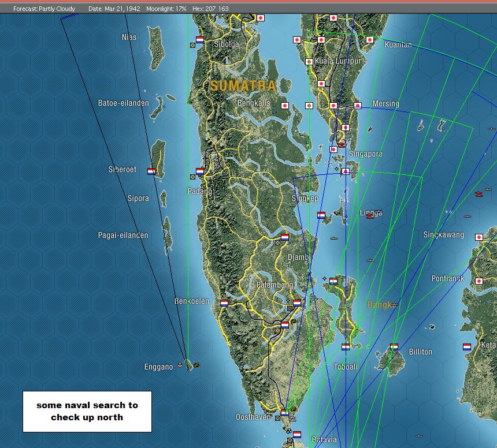Click the Batavia label

(x=324, y=439)
